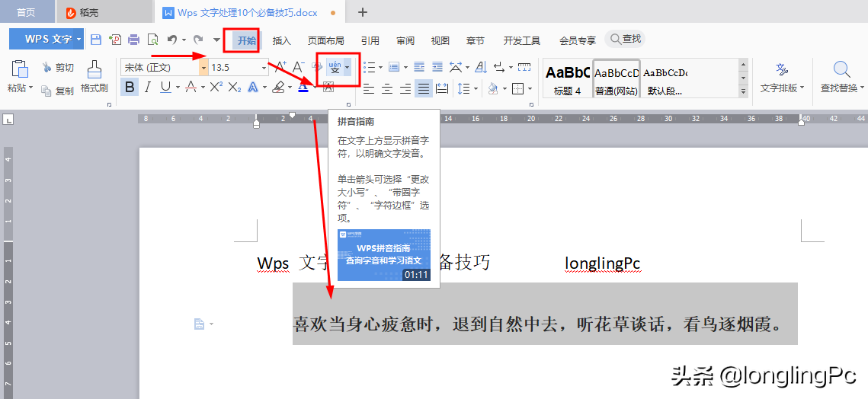Switch to the 插入 ribbon tab
868x399 pixels.
(x=282, y=40)
